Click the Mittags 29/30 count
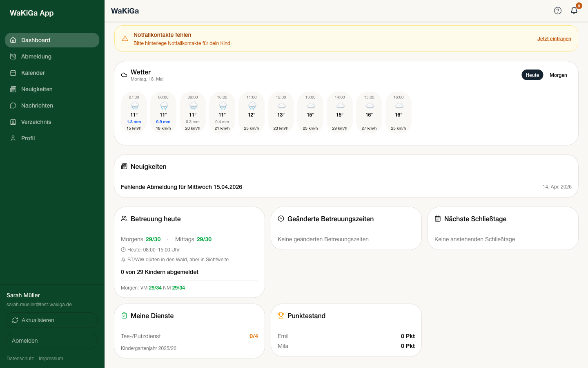 204,239
